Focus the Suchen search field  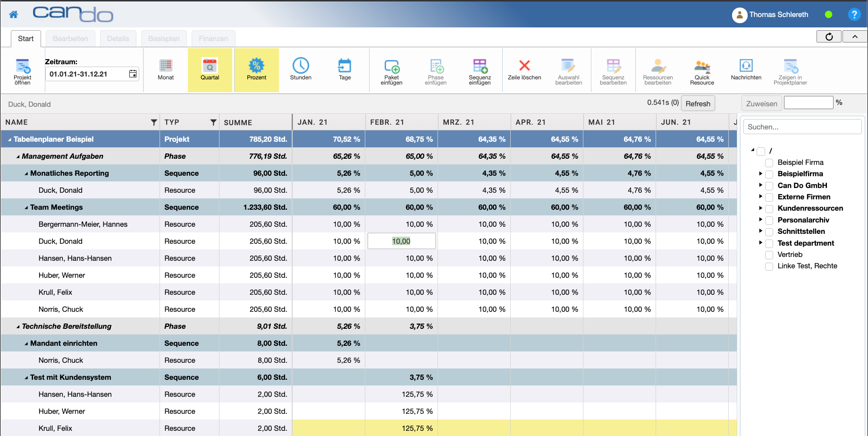(802, 127)
